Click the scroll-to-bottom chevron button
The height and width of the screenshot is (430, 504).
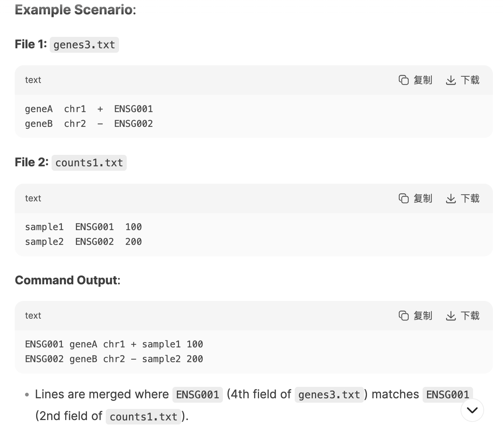click(x=472, y=410)
